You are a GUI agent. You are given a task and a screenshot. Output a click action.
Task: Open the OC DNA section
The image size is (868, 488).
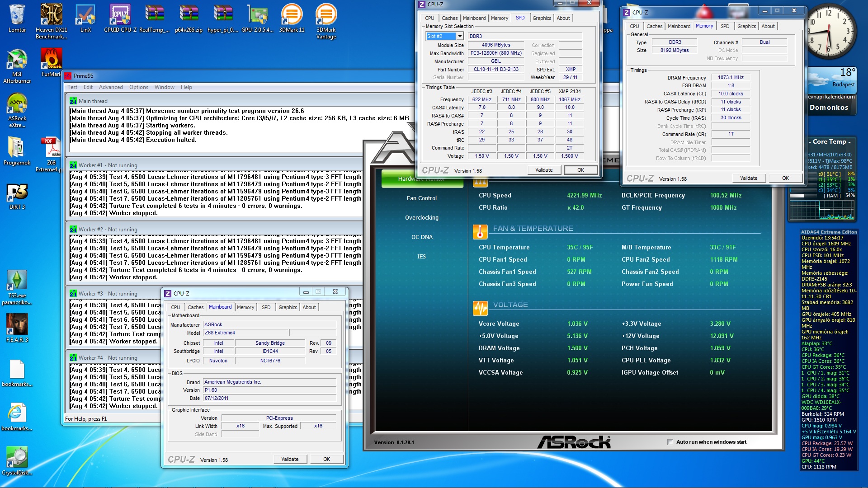click(x=421, y=237)
